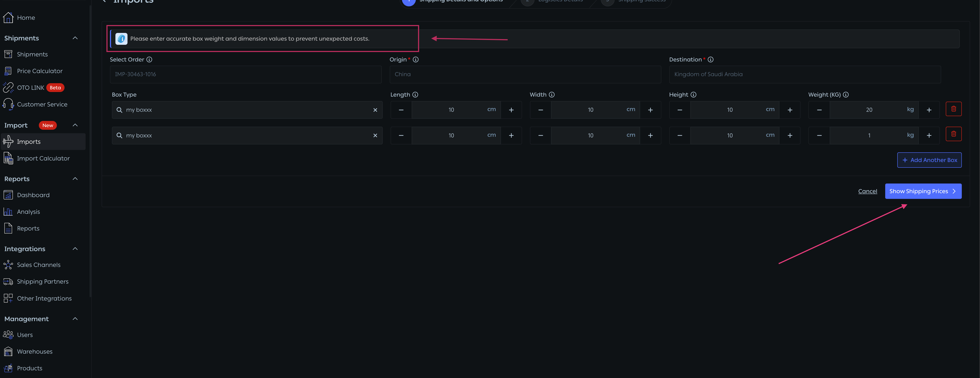
Task: Click the Cancel link
Action: pyautogui.click(x=867, y=191)
